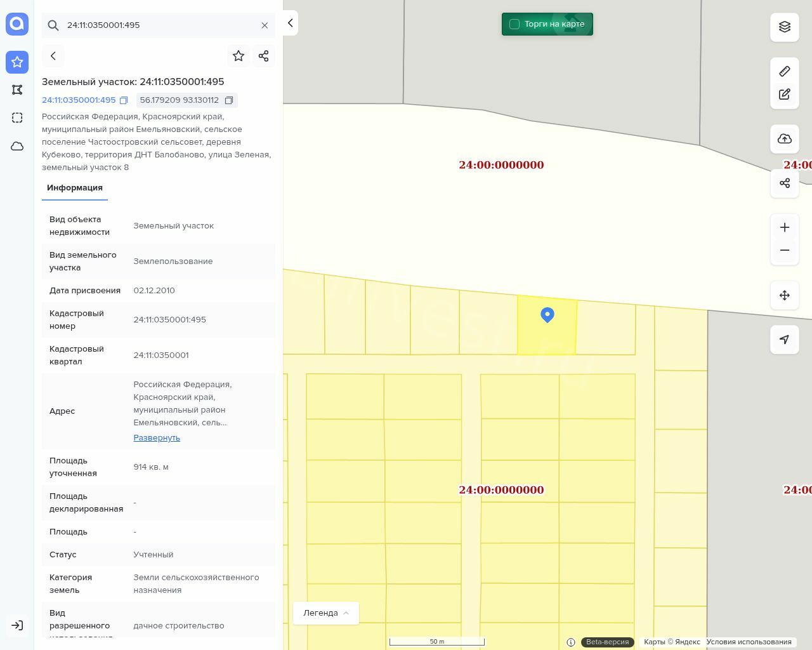
Task: Toggle the favorites section in left sidebar
Action: (x=17, y=62)
